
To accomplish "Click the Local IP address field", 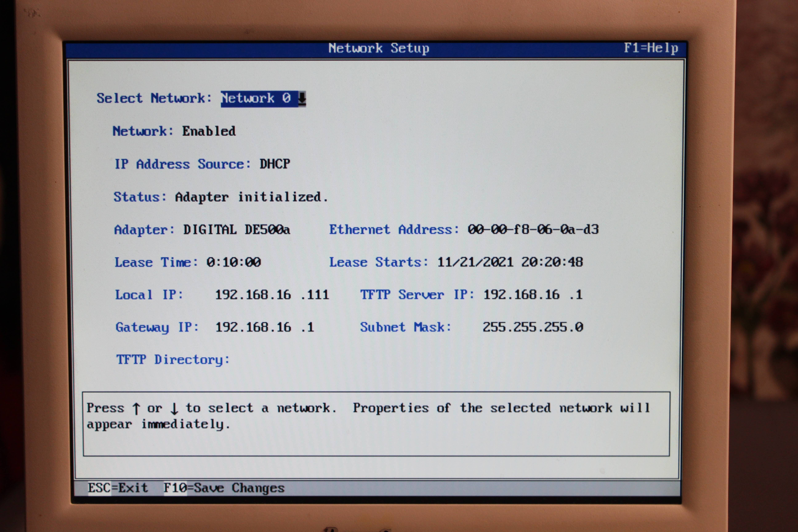I will [272, 295].
